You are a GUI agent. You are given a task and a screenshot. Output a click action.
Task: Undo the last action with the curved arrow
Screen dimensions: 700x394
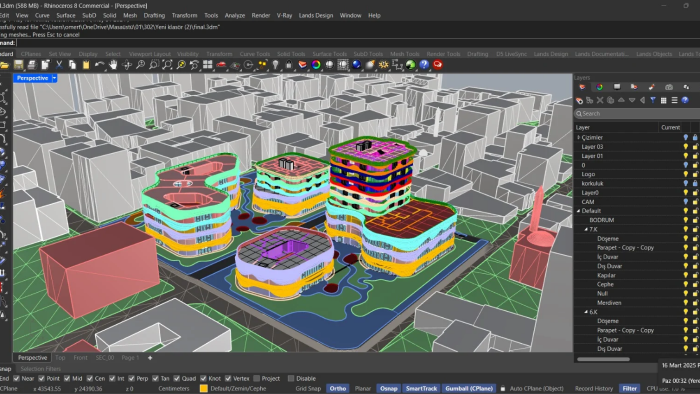[x=99, y=65]
